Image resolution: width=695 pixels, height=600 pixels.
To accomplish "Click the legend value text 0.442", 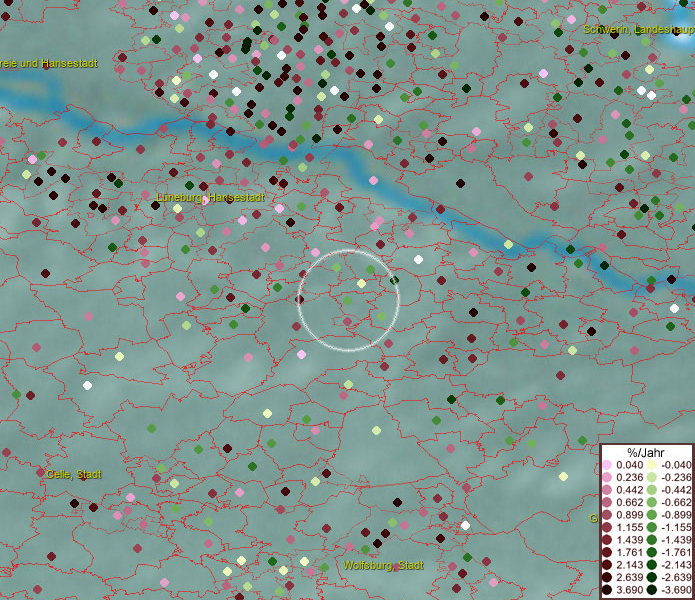I will click(x=629, y=490).
